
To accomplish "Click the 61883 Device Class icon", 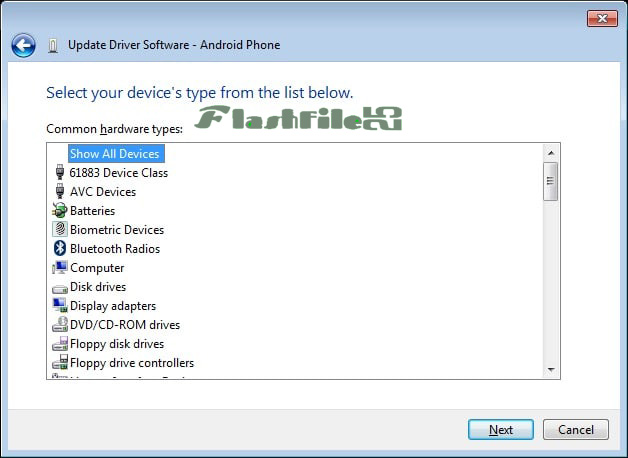I will coord(60,173).
